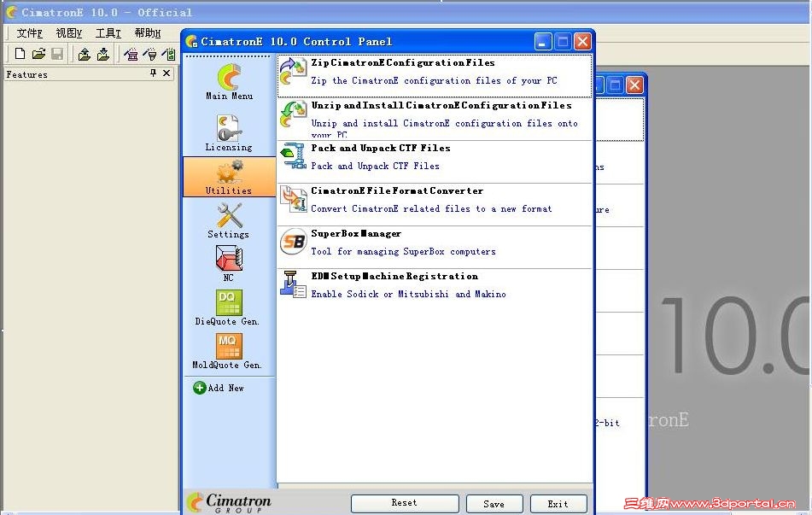This screenshot has width=812, height=515.
Task: Click the New file toolbar icon
Action: point(20,54)
